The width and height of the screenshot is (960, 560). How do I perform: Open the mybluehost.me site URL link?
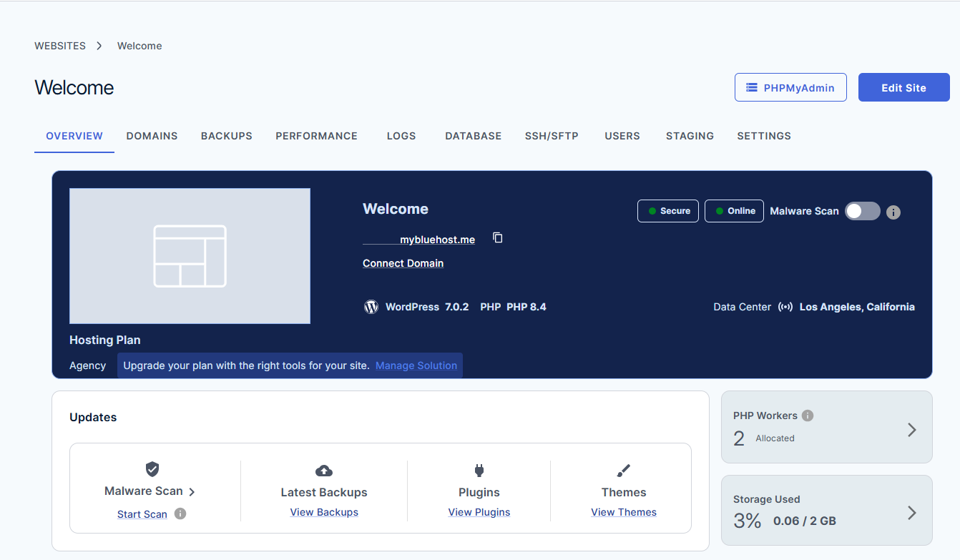click(419, 240)
